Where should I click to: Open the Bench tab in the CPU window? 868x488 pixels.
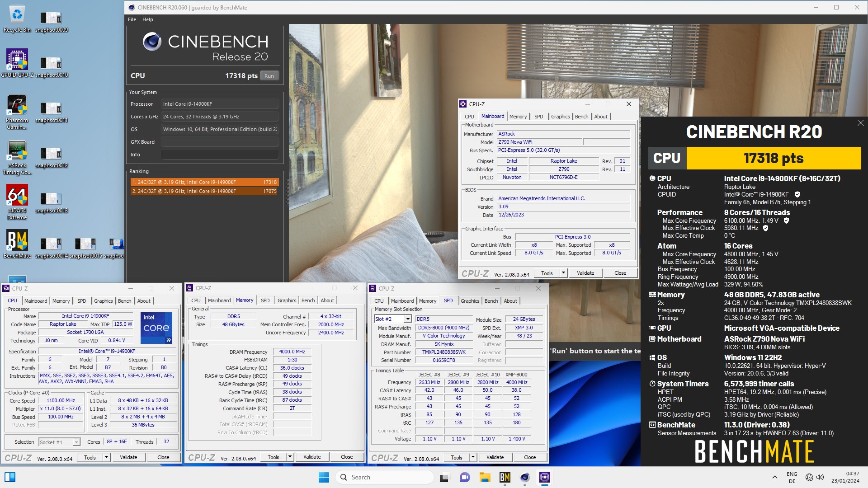click(x=125, y=301)
